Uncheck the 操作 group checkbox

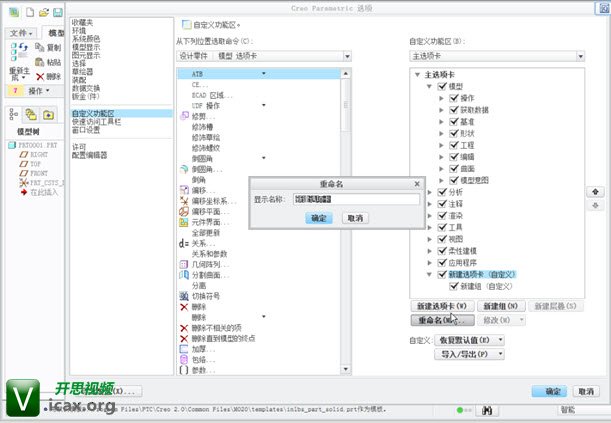pos(454,98)
